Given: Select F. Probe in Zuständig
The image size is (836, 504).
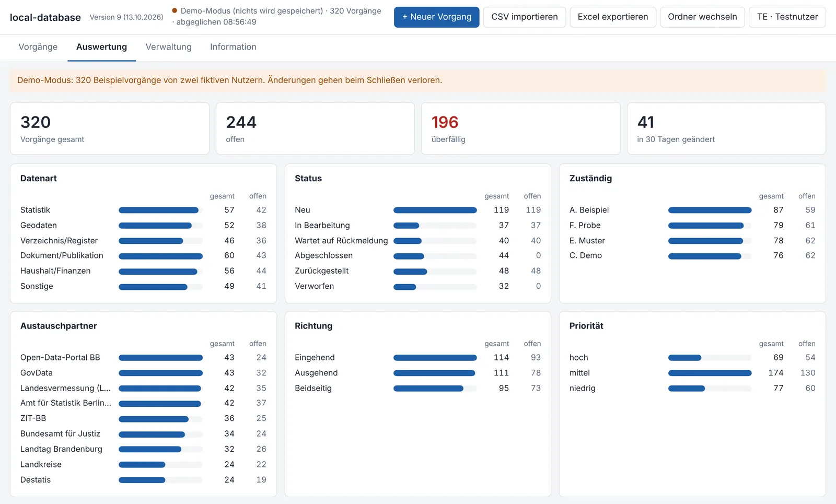Looking at the screenshot, I should coord(692,225).
